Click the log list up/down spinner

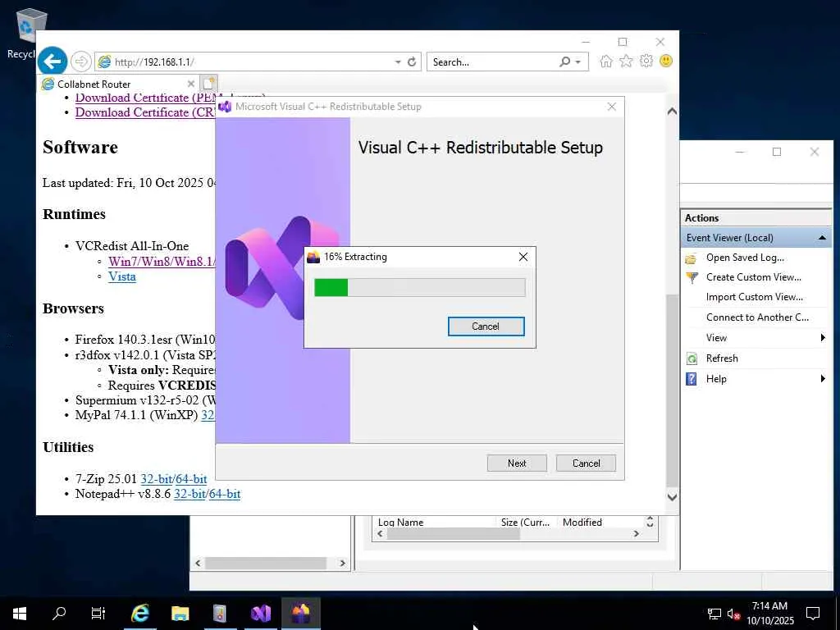[x=650, y=521]
